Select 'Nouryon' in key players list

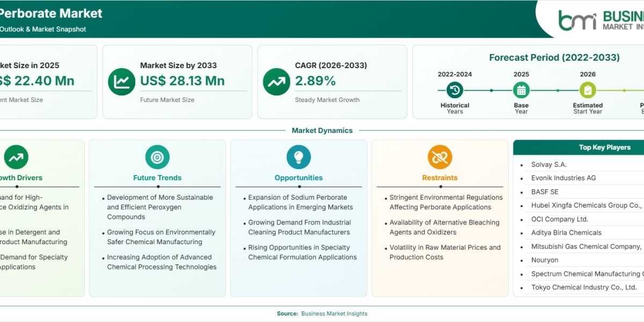[x=545, y=260]
